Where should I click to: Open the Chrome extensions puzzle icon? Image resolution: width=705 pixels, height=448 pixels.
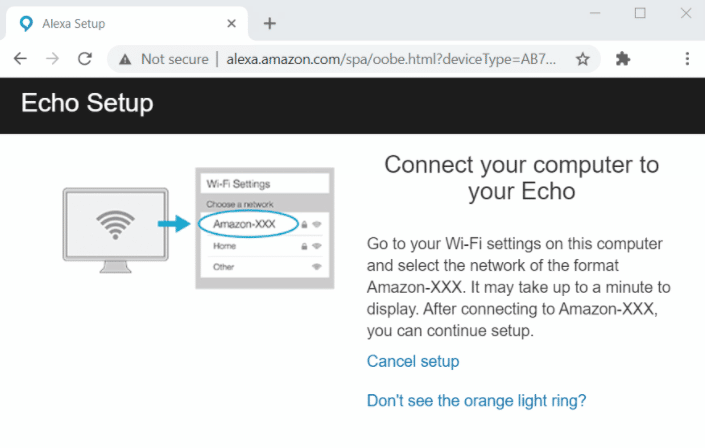click(623, 59)
